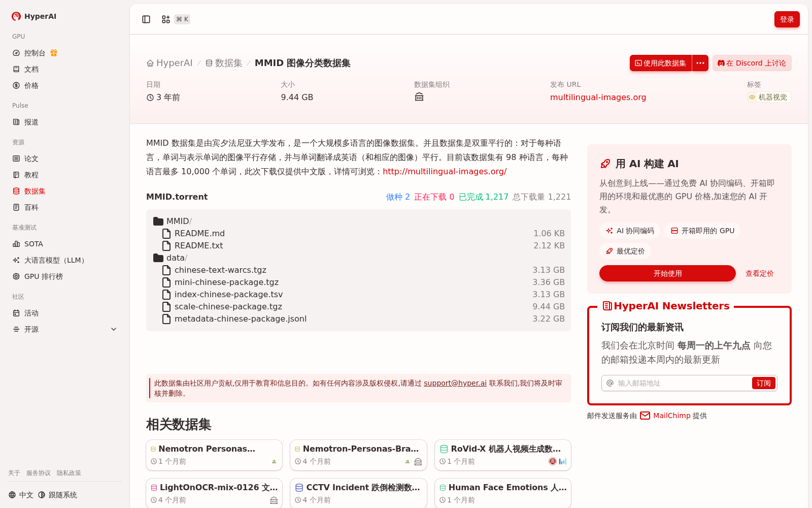Image resolution: width=812 pixels, height=508 pixels.
Task: Click 数据集 in the breadcrumb
Action: pyautogui.click(x=224, y=63)
